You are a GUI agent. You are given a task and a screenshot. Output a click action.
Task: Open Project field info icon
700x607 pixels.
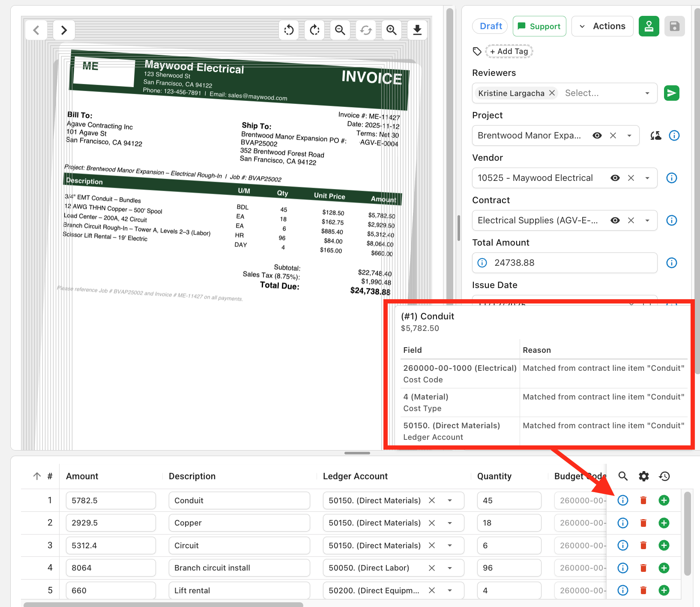point(674,135)
